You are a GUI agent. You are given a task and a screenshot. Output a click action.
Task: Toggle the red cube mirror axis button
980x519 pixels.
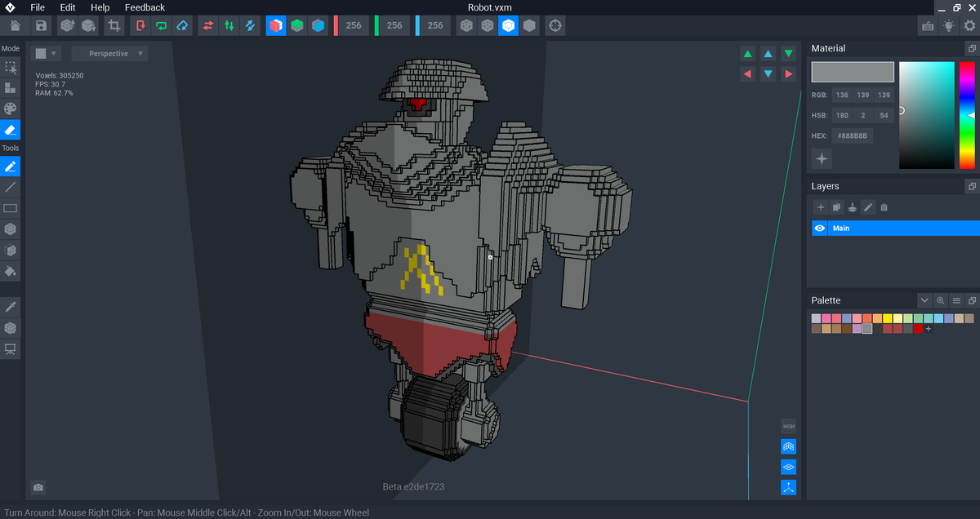[x=276, y=25]
